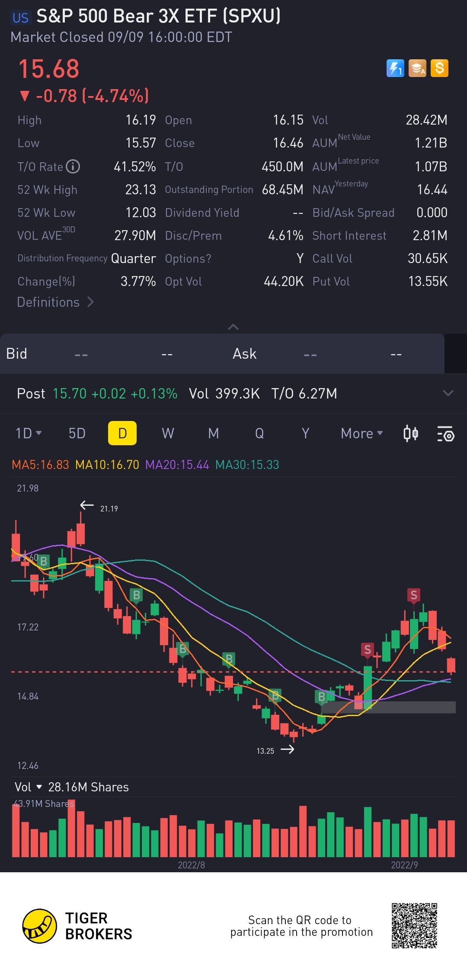
Task: Tap the US market flag label
Action: (x=20, y=18)
